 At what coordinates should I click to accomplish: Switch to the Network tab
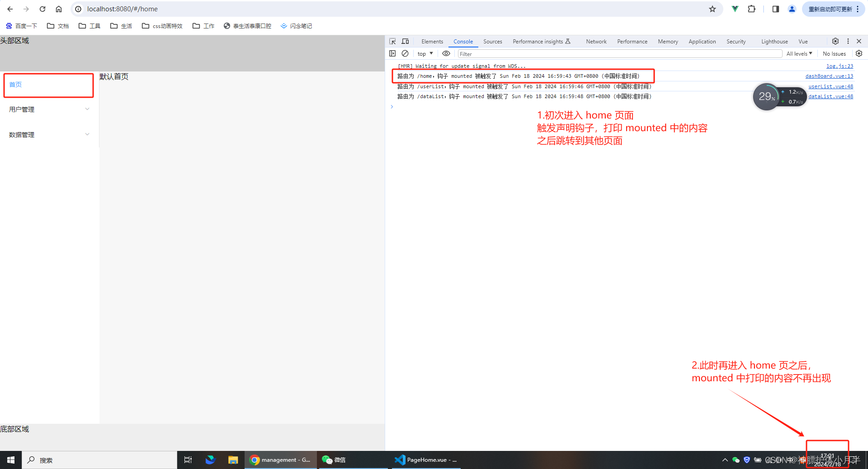tap(596, 42)
